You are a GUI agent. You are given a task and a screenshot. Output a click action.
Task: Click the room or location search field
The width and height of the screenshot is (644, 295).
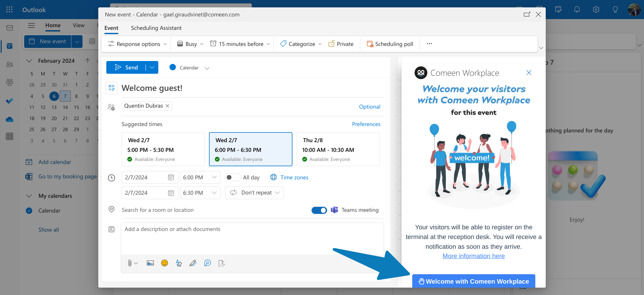(215, 210)
